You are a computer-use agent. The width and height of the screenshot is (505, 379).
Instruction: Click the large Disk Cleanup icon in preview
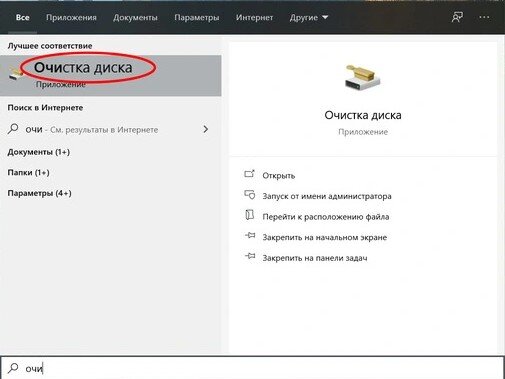tap(362, 77)
